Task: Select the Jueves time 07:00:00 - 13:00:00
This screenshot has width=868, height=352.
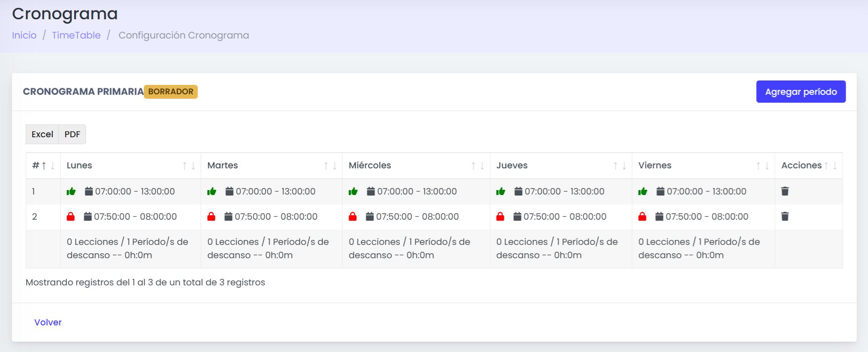Action: click(564, 192)
